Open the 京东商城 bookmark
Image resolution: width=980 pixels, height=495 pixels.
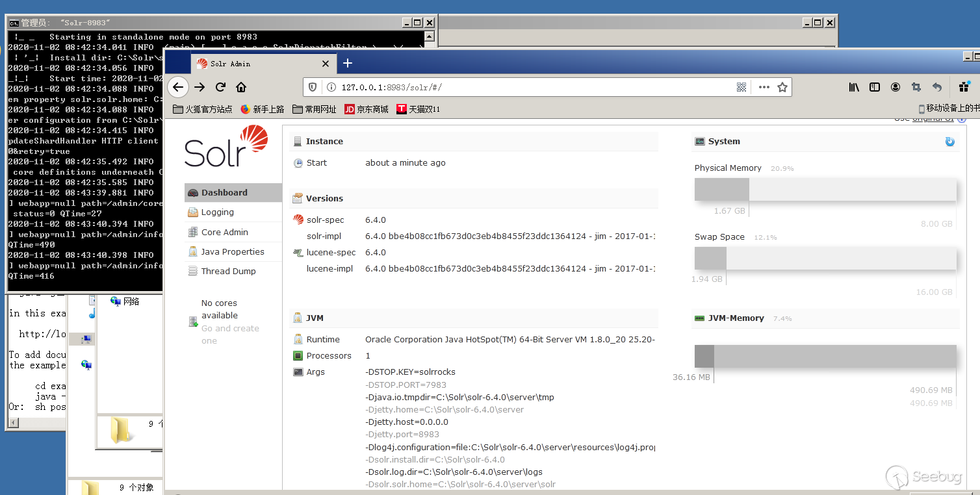click(x=367, y=109)
